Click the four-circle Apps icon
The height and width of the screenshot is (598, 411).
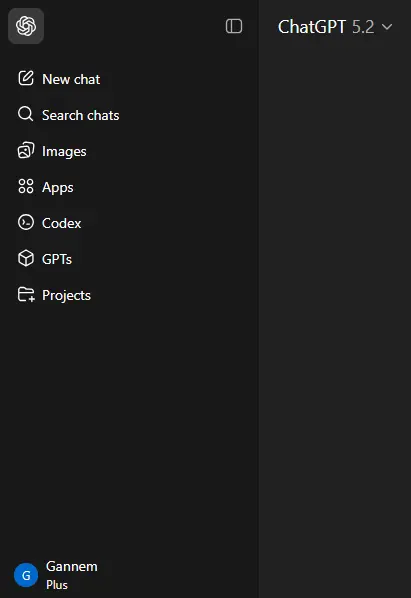(26, 186)
